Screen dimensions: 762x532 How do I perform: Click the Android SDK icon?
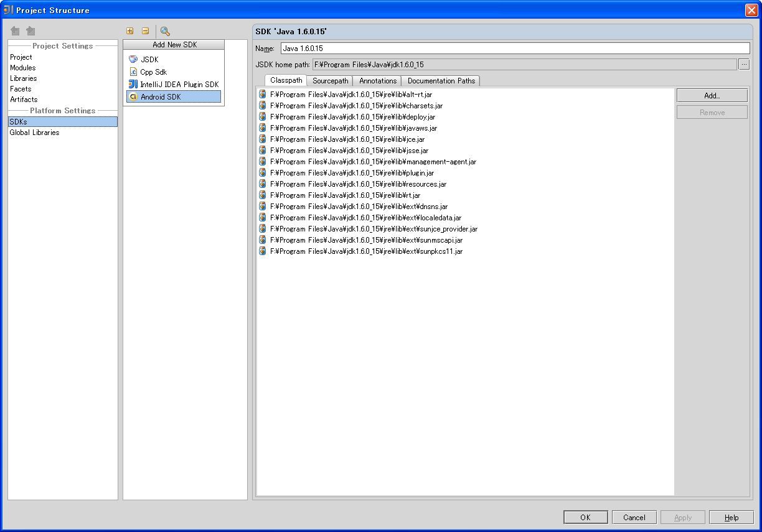pos(133,97)
